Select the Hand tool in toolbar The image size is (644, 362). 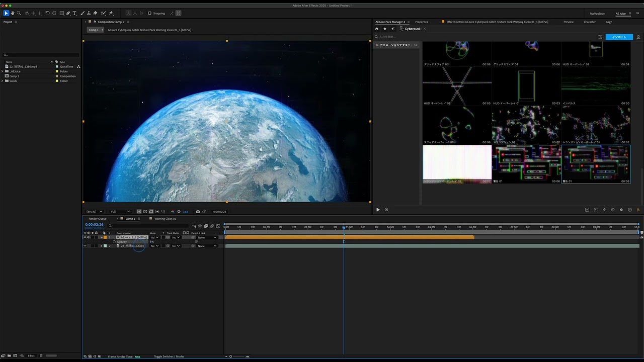[12, 13]
